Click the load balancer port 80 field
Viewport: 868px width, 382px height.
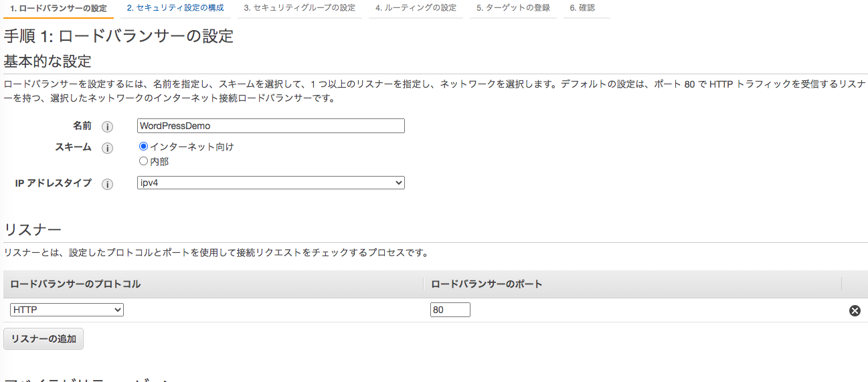(x=450, y=310)
